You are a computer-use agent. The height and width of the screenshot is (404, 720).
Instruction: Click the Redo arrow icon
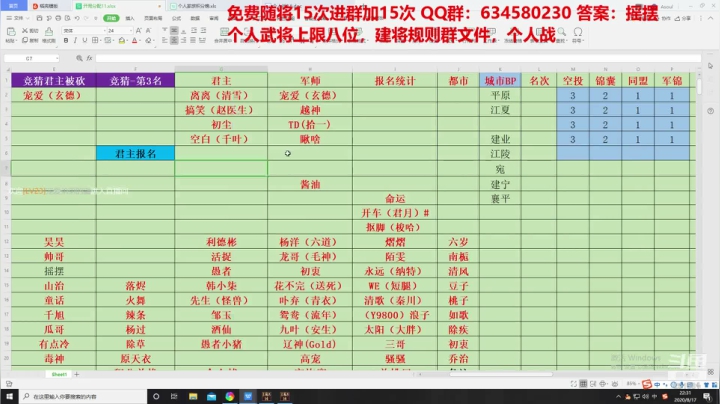pyautogui.click(x=86, y=18)
